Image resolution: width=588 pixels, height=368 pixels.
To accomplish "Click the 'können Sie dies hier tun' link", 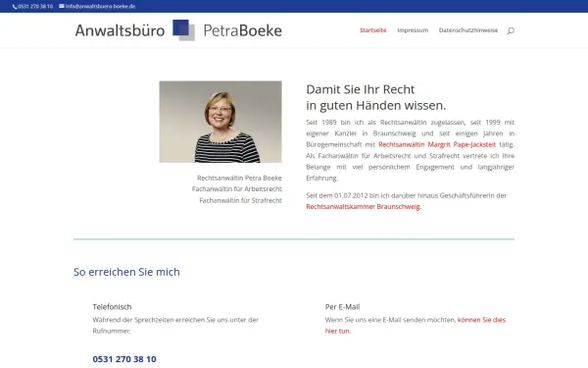I will point(416,325).
